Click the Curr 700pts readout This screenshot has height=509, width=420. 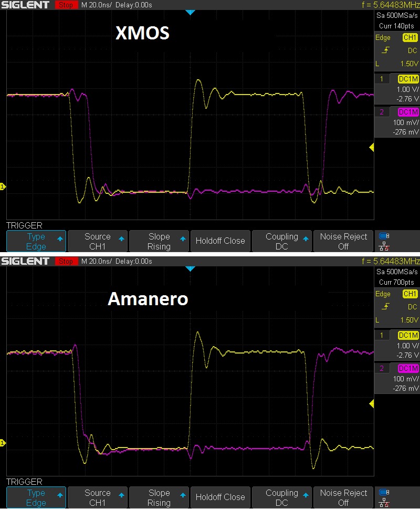[x=396, y=282]
